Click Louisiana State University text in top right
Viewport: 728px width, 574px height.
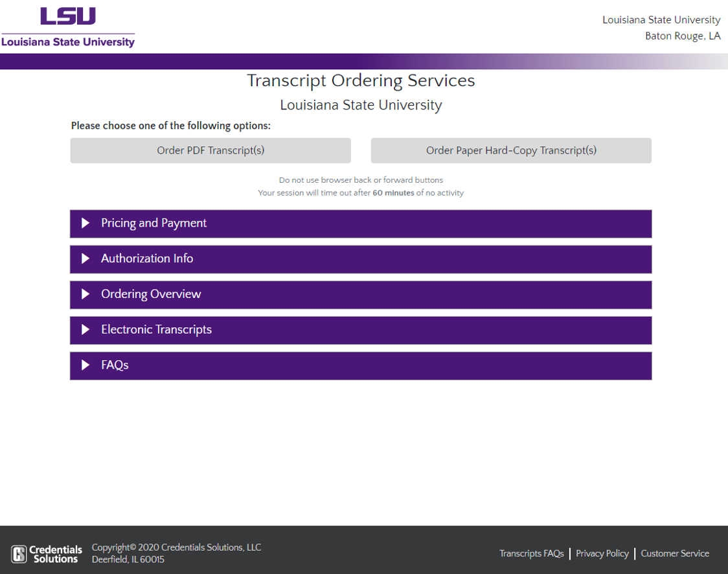(x=661, y=20)
